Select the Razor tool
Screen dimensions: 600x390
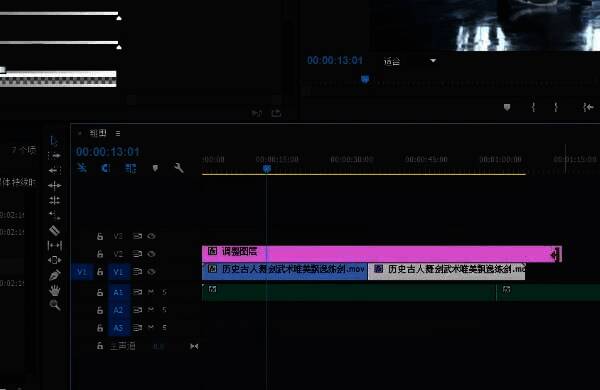click(x=54, y=230)
